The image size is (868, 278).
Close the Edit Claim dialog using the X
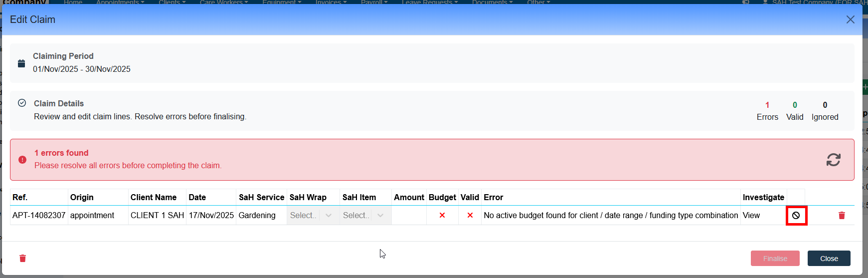click(850, 19)
